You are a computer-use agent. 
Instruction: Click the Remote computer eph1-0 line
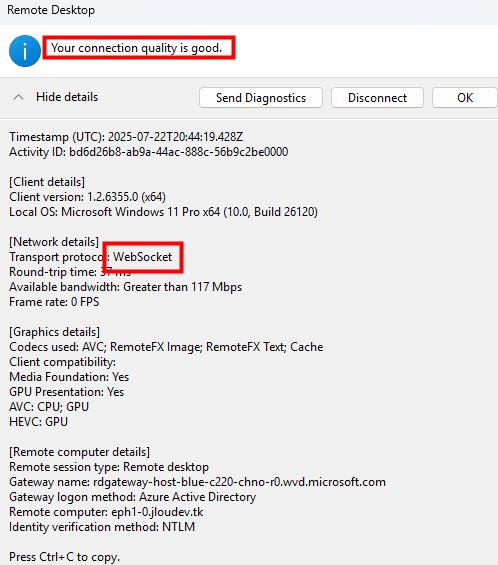[106, 512]
